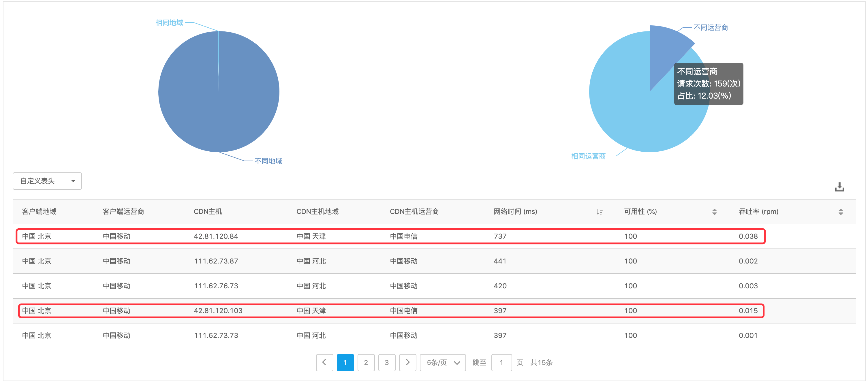
Task: Open the 自定义表头 dropdown
Action: tap(47, 181)
